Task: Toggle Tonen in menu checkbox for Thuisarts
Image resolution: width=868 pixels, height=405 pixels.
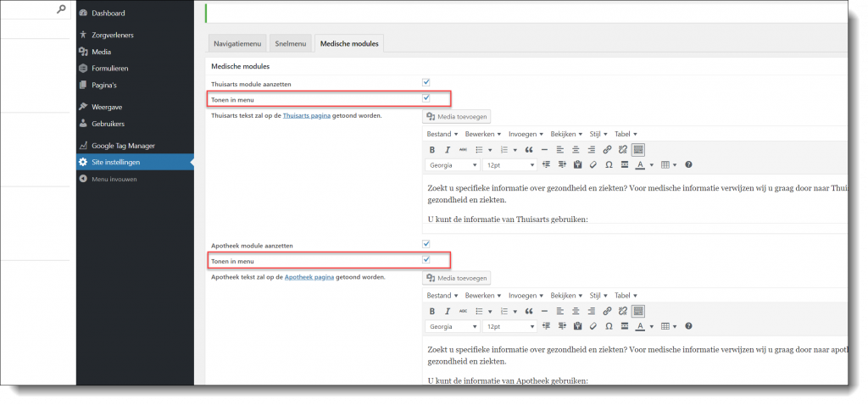Action: tap(426, 98)
